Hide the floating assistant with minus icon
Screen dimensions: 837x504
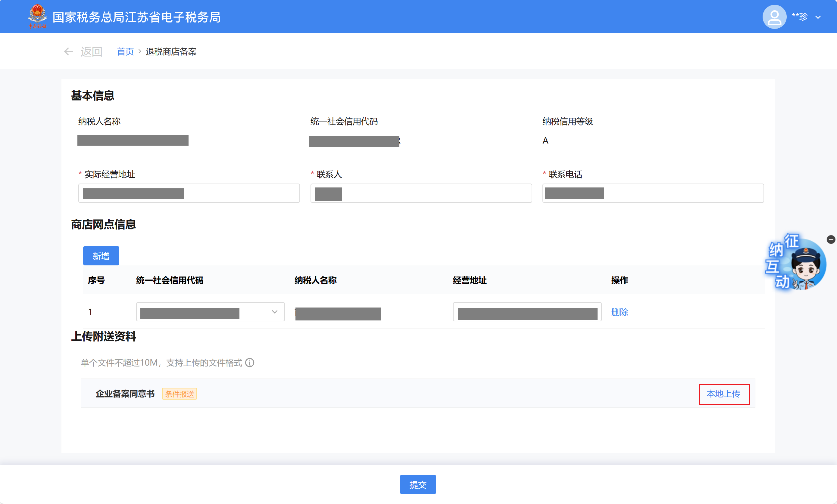831,240
